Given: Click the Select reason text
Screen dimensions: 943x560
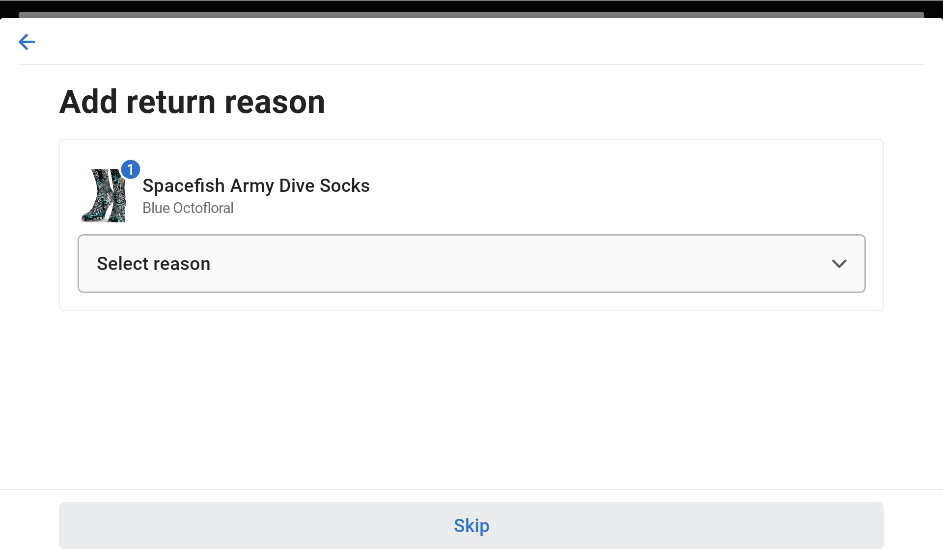Looking at the screenshot, I should click(x=153, y=264).
